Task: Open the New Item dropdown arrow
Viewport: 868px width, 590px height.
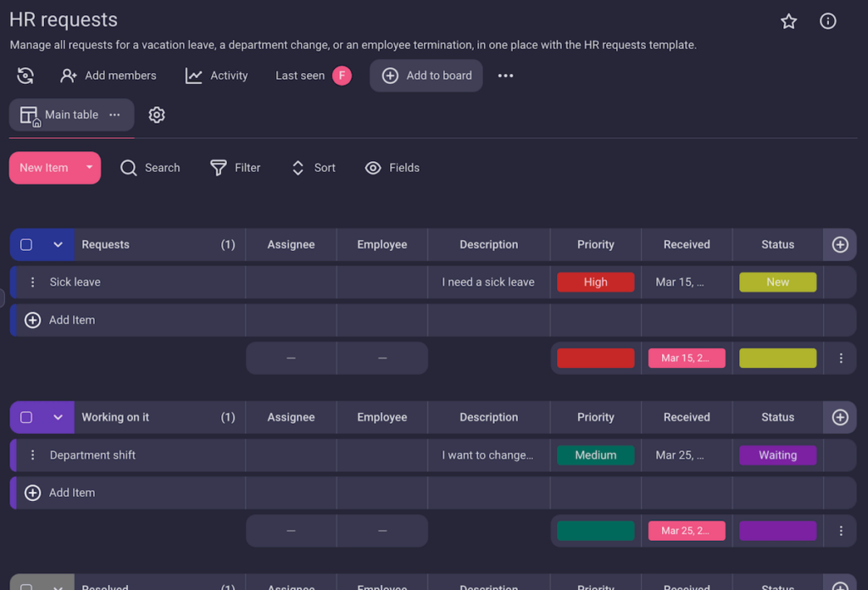Action: (x=87, y=168)
